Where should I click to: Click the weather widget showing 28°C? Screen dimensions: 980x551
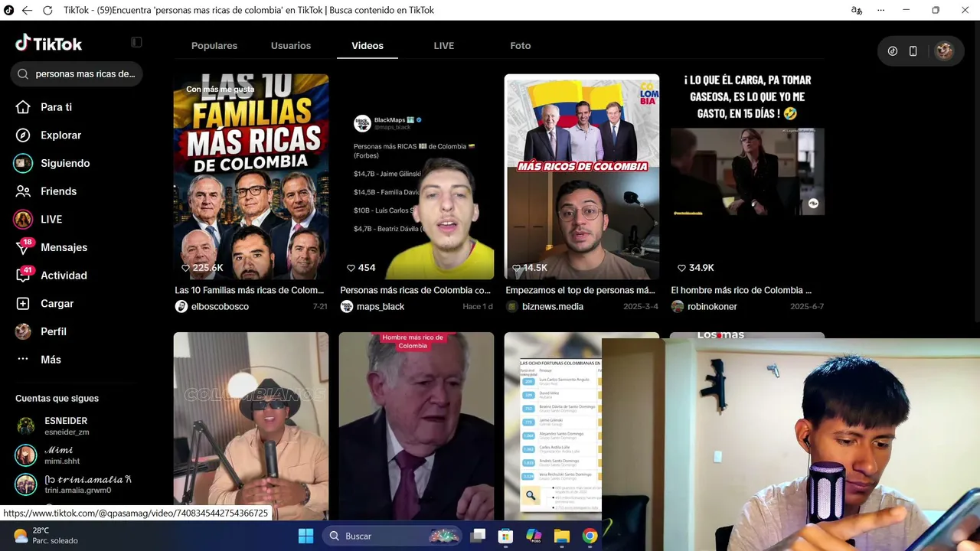46,536
